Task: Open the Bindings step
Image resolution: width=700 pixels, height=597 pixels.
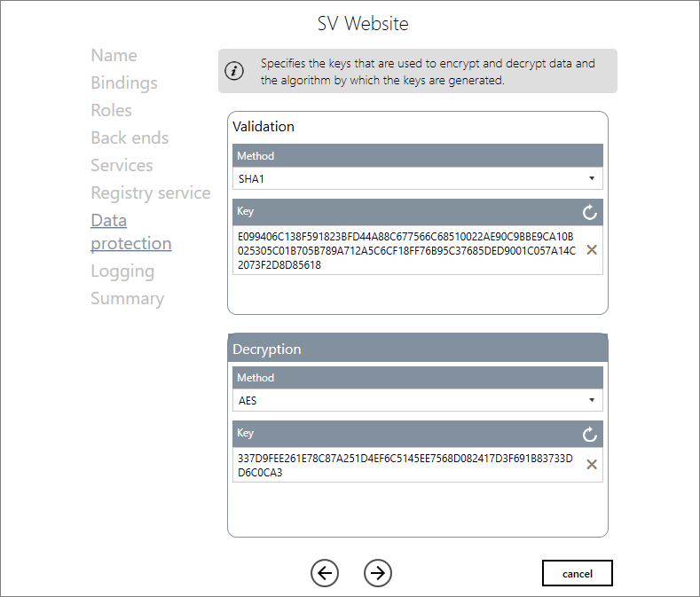Action: point(124,82)
